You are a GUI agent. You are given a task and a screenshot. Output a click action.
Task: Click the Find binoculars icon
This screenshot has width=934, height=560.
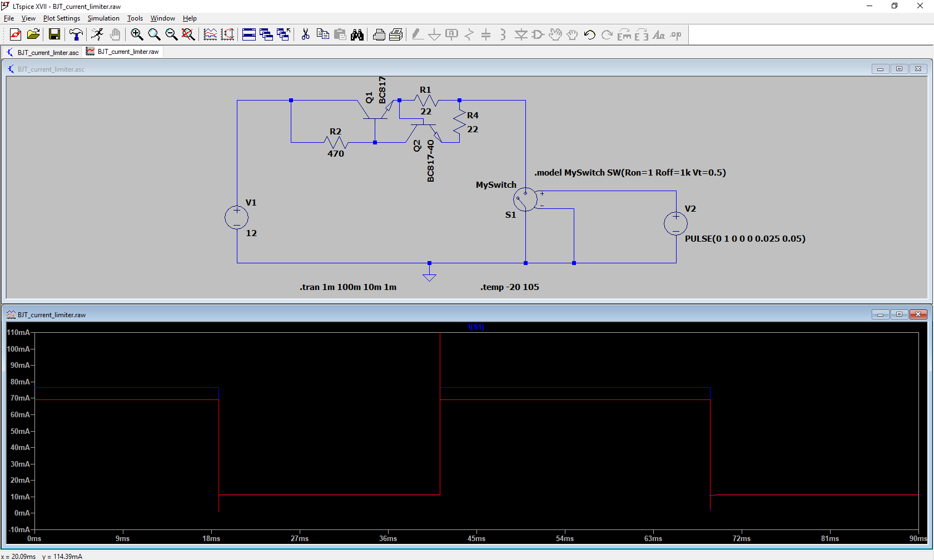tap(357, 34)
